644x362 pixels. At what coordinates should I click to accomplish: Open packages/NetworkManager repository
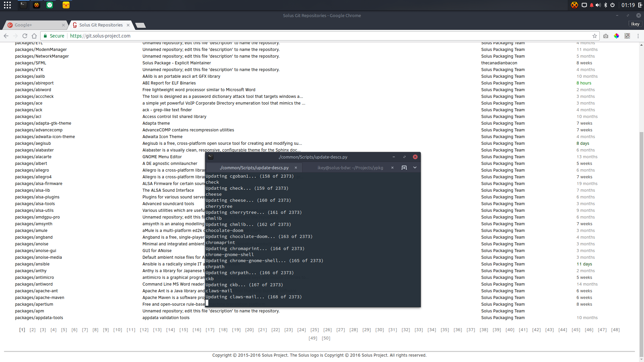[x=42, y=56]
